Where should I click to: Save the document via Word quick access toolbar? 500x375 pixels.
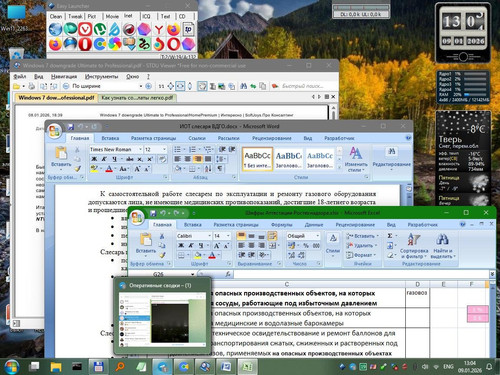tap(71, 127)
